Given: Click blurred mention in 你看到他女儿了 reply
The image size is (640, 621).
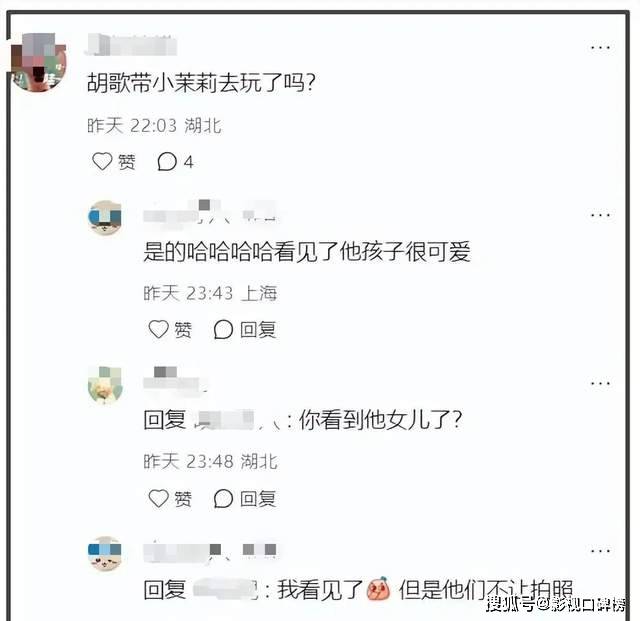Looking at the screenshot, I should (238, 420).
